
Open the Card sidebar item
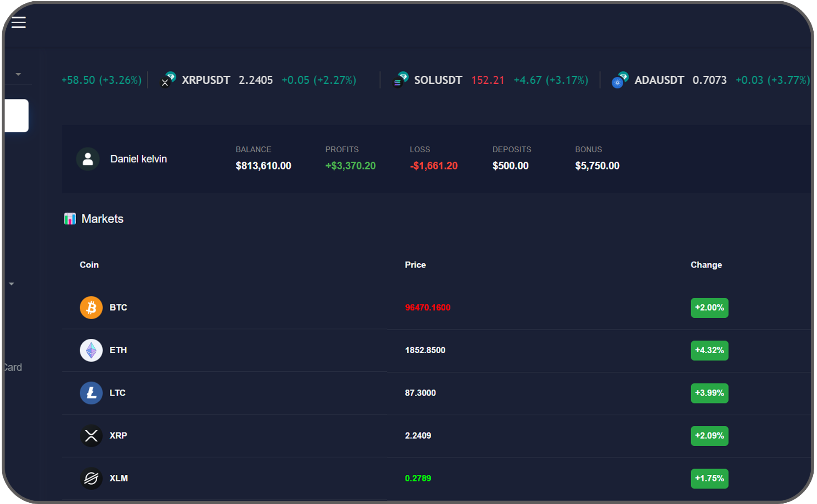(13, 367)
